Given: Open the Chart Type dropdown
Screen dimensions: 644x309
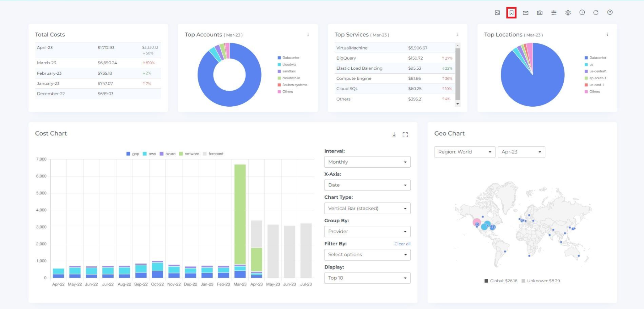Looking at the screenshot, I should 367,209.
